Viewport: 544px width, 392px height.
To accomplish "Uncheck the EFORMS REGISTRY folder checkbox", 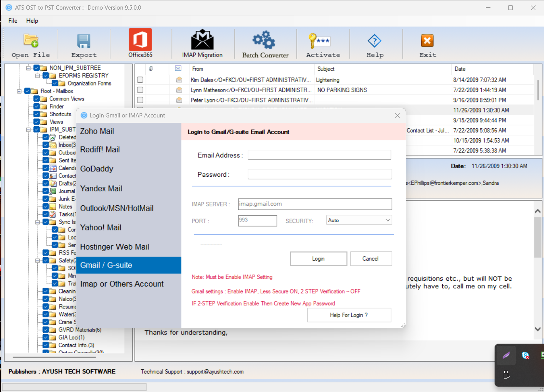I will point(46,75).
